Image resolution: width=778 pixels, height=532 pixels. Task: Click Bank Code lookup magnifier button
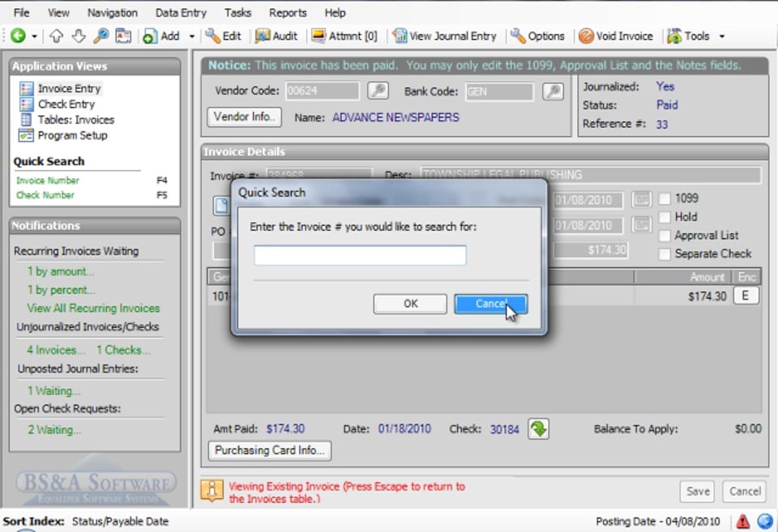click(x=553, y=92)
